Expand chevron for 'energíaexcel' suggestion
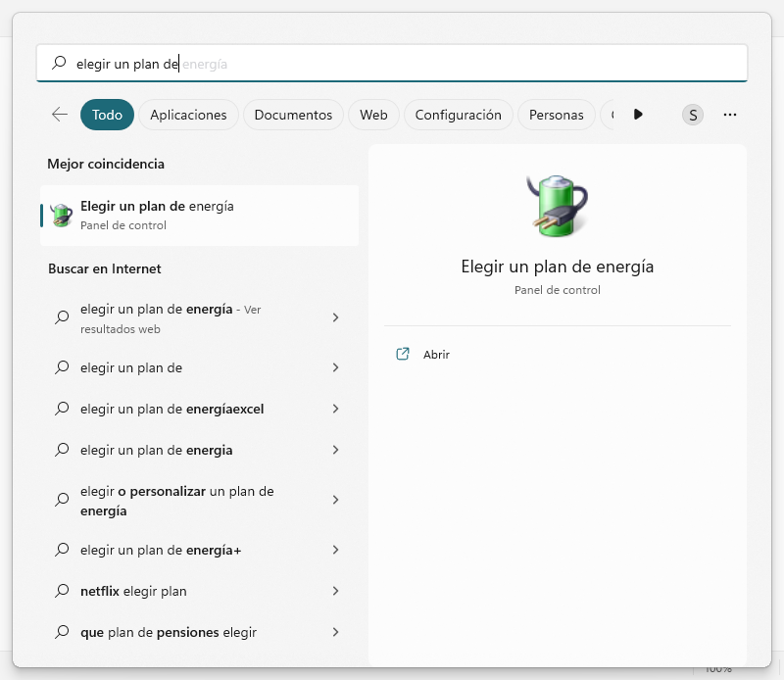Image resolution: width=784 pixels, height=680 pixels. coord(335,409)
